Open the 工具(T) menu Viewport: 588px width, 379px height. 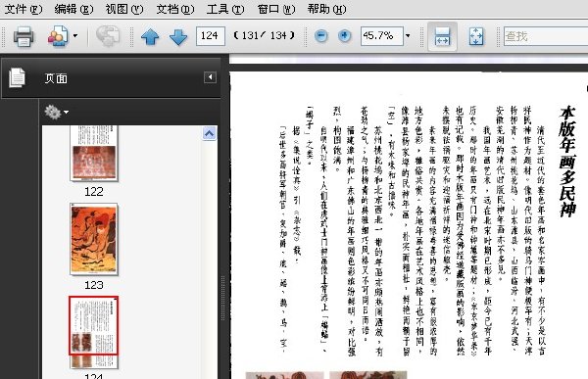pos(225,9)
